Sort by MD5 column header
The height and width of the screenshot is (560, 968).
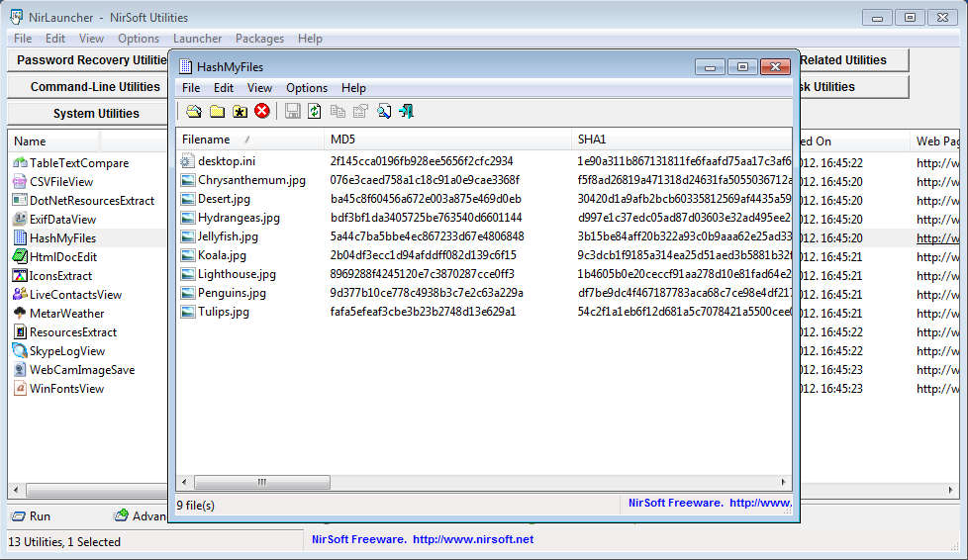tap(448, 140)
